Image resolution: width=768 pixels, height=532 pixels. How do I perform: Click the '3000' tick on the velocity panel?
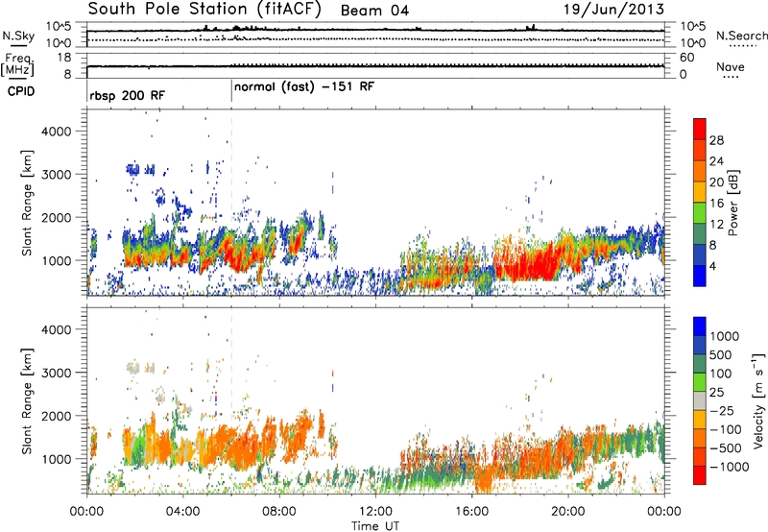[x=56, y=373]
